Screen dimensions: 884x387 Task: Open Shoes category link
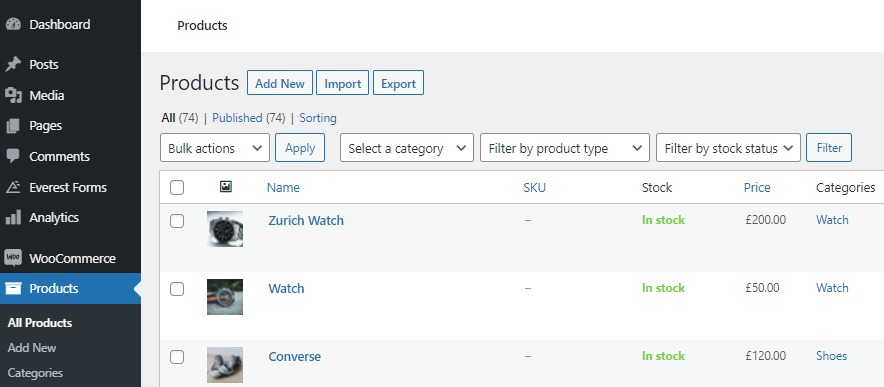(832, 355)
